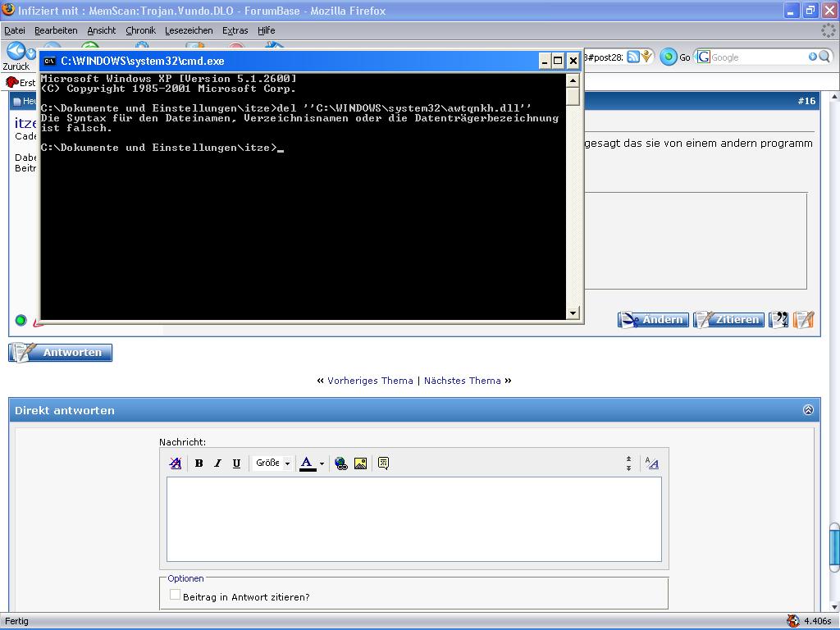Open the Google search engine selector
840x630 pixels.
point(703,57)
